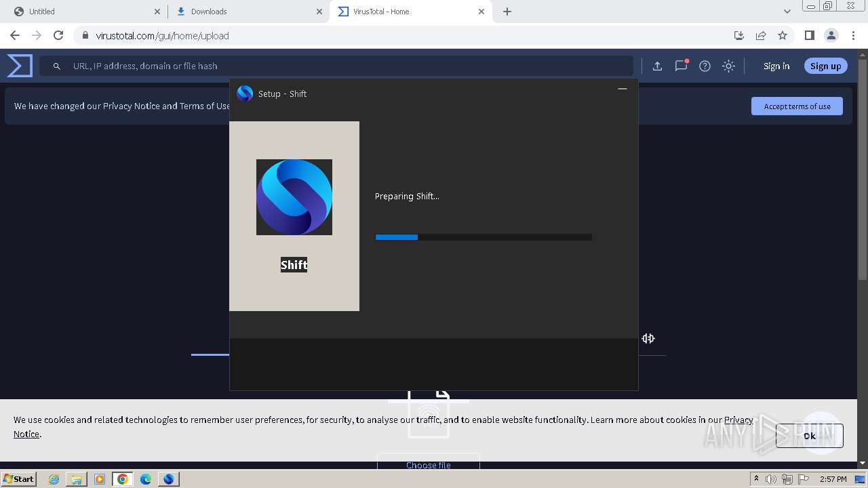
Task: Click the search magnifier icon
Action: pyautogui.click(x=57, y=66)
